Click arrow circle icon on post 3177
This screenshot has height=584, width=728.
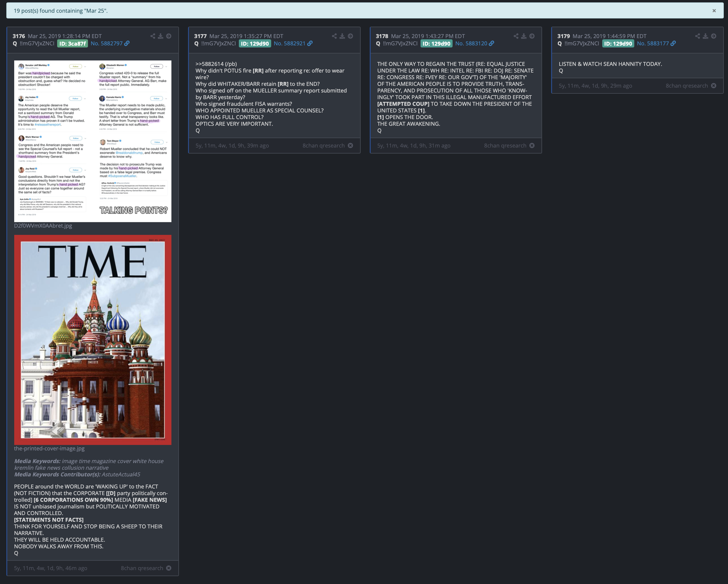click(x=350, y=36)
